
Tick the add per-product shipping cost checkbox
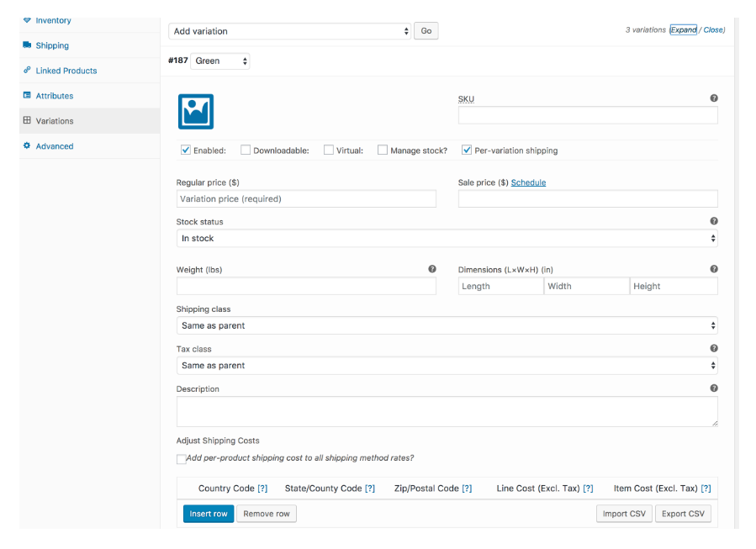[182, 459]
